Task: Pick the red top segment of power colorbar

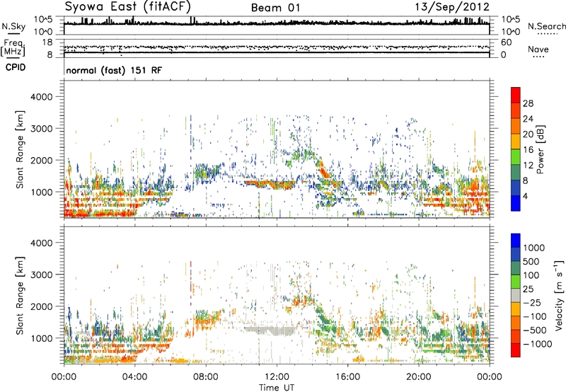Action: pyautogui.click(x=516, y=96)
